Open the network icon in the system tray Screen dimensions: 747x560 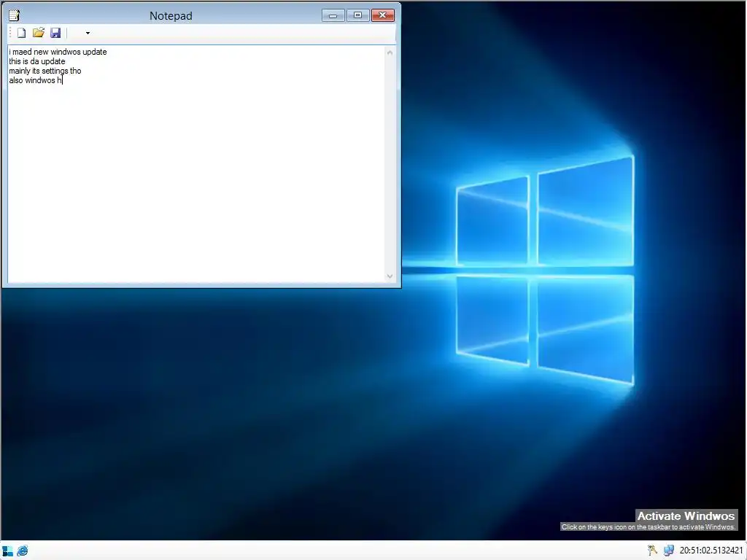(669, 551)
